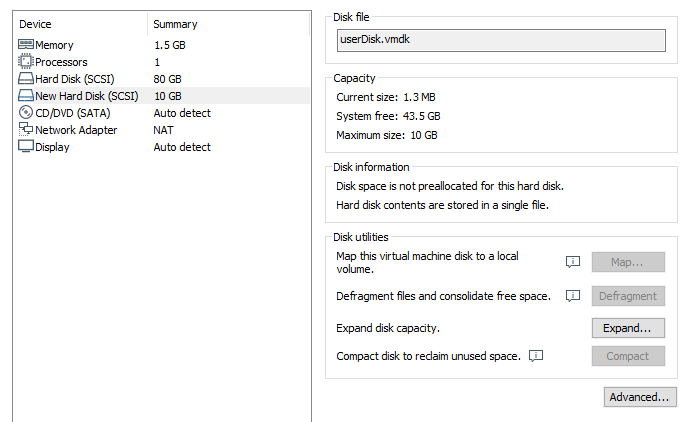Click the Processors chip icon

(26, 62)
